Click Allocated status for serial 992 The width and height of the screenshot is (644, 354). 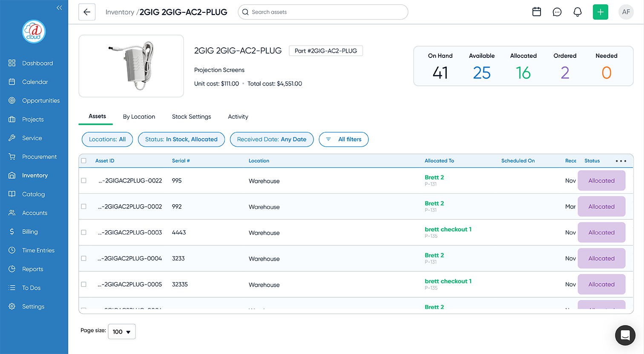tap(601, 206)
